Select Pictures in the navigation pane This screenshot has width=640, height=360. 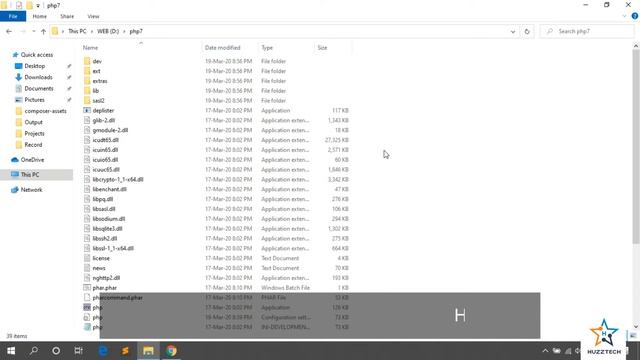[34, 100]
